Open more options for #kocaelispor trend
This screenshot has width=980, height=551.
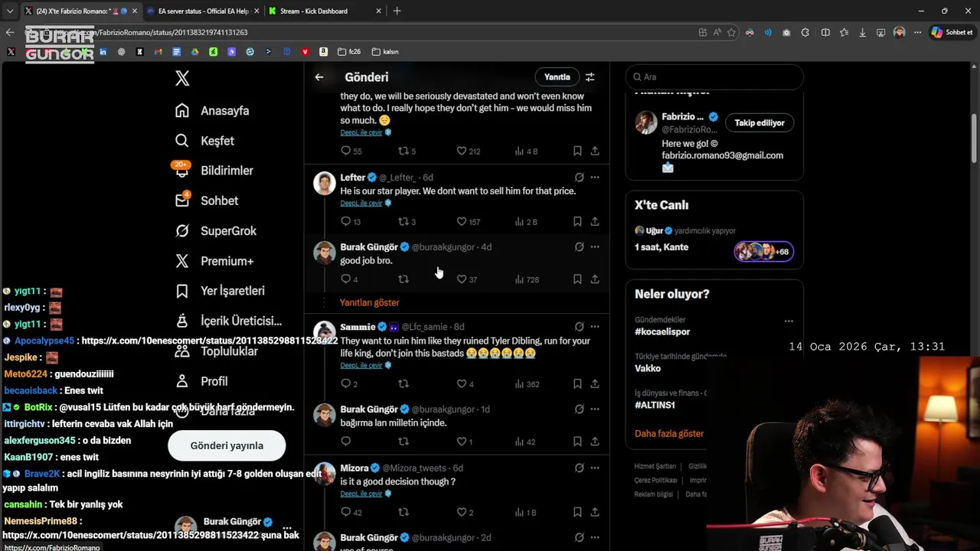click(x=789, y=321)
